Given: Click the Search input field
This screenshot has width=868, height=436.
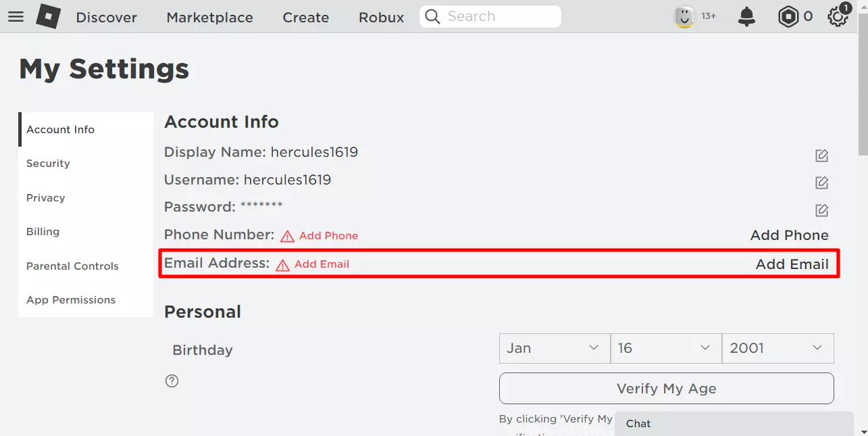Looking at the screenshot, I should (x=496, y=17).
